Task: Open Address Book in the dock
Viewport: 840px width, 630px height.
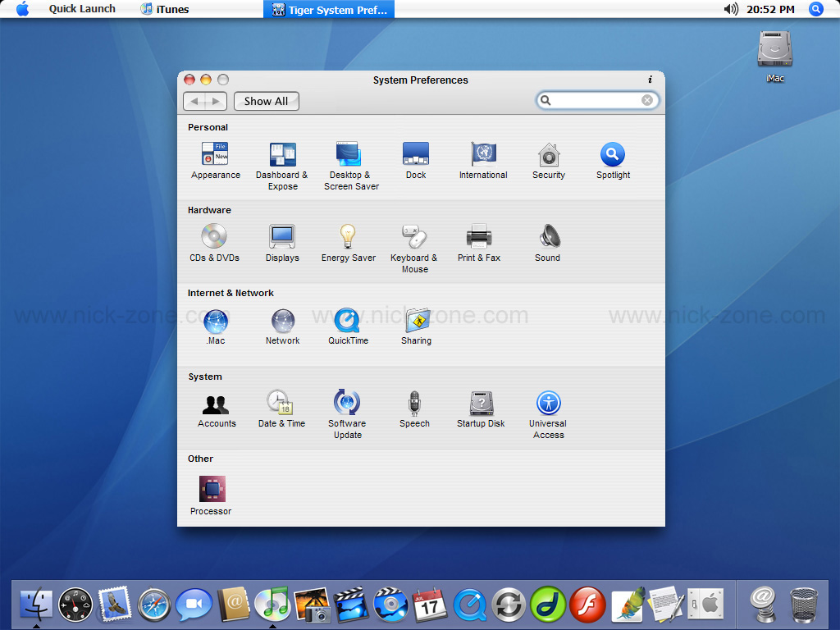Action: 234,604
